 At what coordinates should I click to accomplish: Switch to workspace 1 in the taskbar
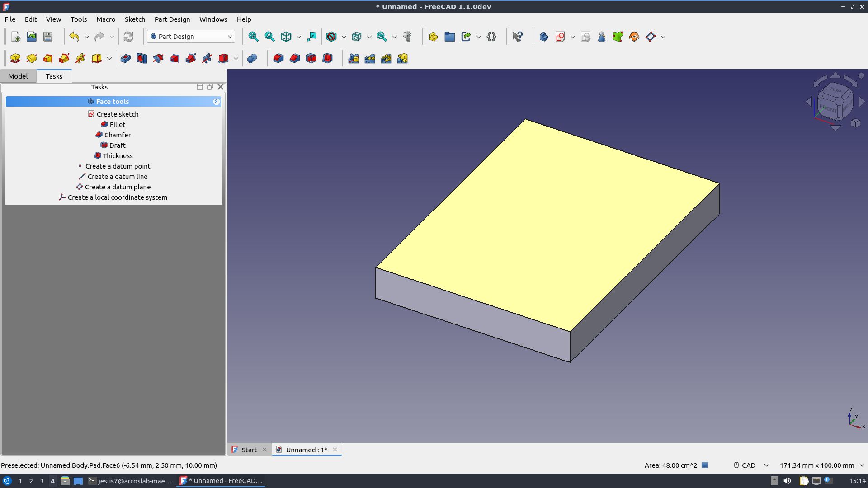click(20, 481)
